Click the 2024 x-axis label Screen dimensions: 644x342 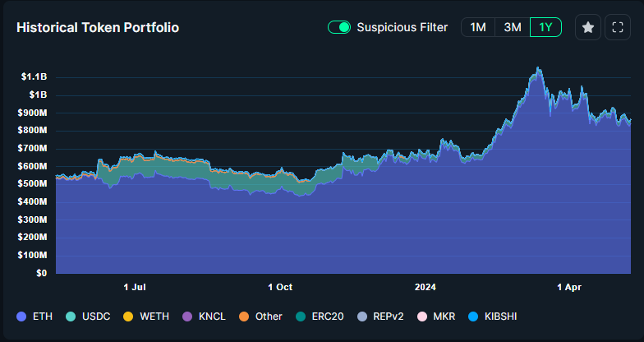425,287
